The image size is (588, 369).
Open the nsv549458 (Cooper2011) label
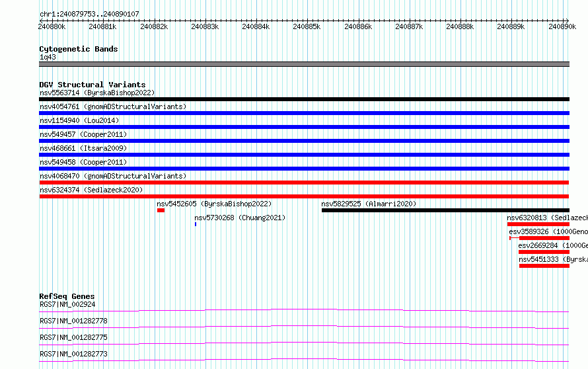click(x=83, y=162)
